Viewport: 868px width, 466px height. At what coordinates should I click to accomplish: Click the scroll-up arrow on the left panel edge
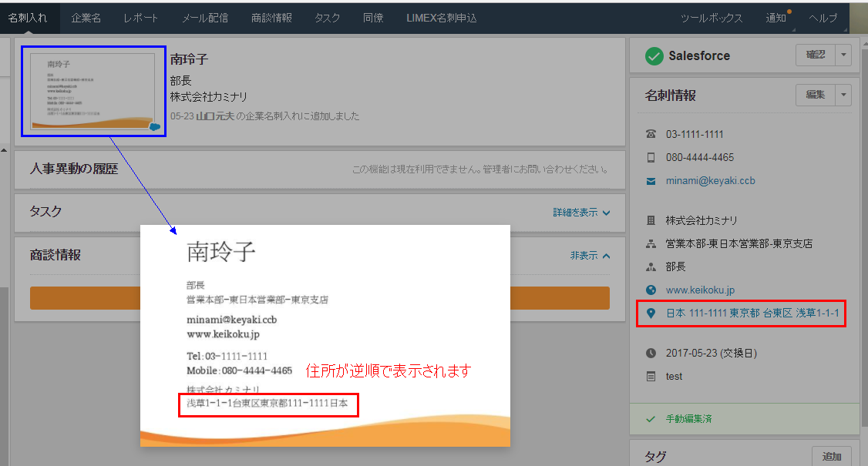tap(4, 150)
